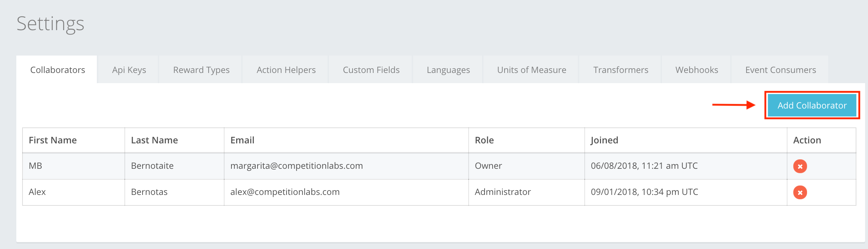Select the Custom Fields tab
Screen dimensions: 868x249
pos(371,70)
